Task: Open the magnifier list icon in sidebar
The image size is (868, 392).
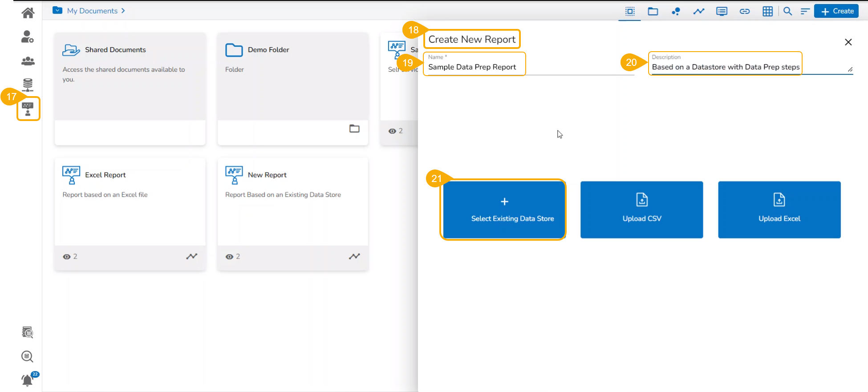Action: pyautogui.click(x=28, y=356)
